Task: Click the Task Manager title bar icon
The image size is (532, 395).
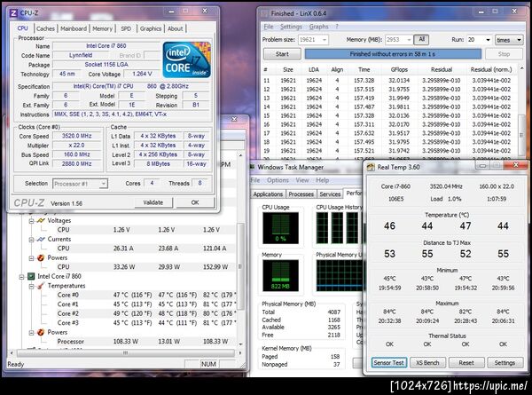Action: click(x=253, y=167)
